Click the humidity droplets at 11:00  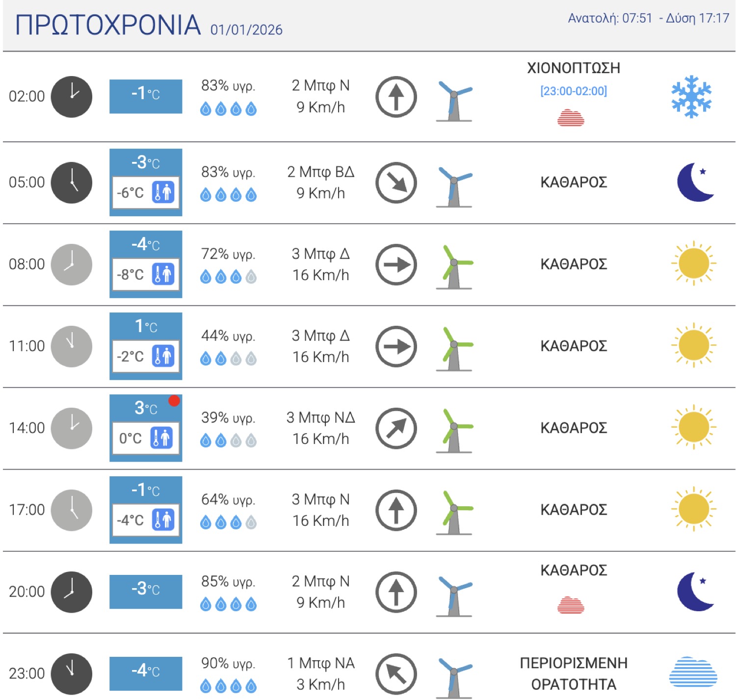(228, 359)
